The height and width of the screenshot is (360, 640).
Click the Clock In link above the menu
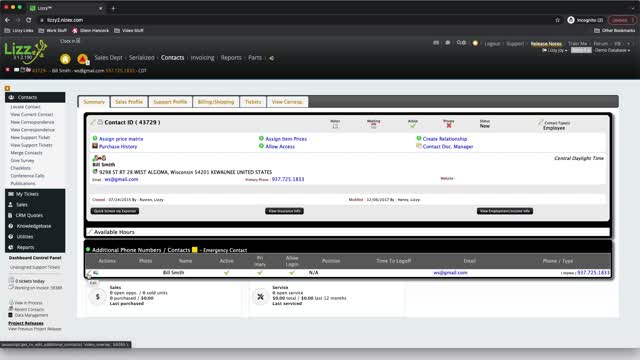click(x=70, y=41)
